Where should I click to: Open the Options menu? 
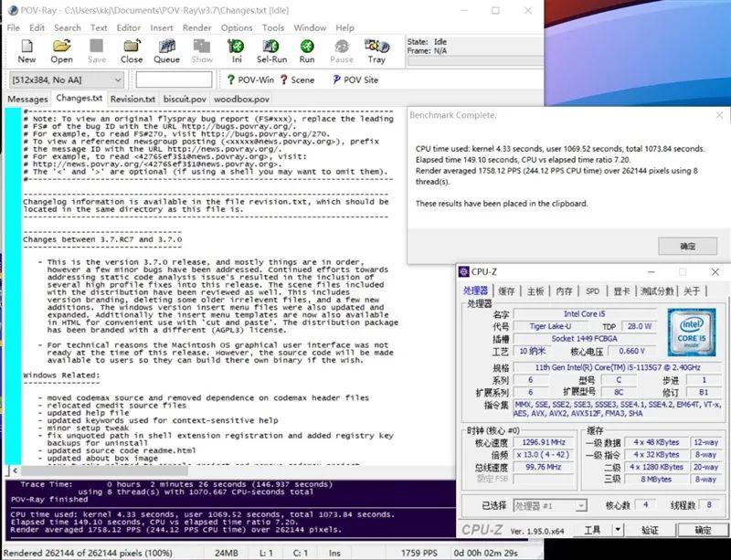coord(237,28)
